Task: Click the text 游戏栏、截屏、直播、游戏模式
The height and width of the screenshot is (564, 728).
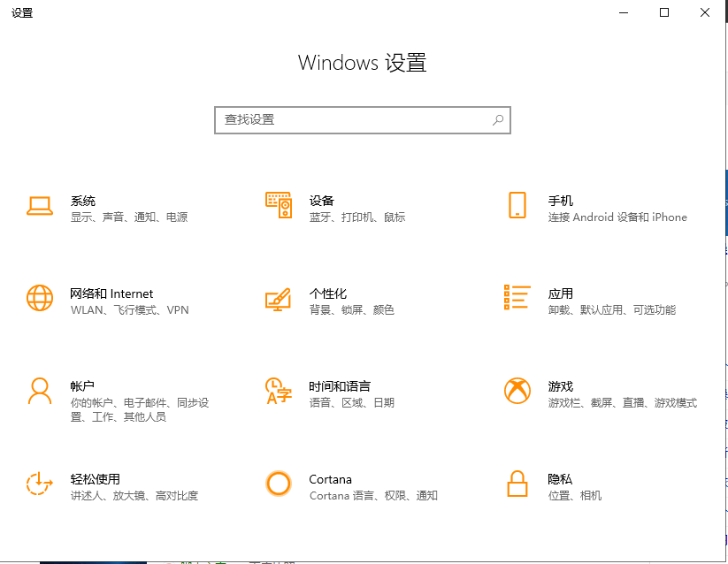Action: coord(623,402)
